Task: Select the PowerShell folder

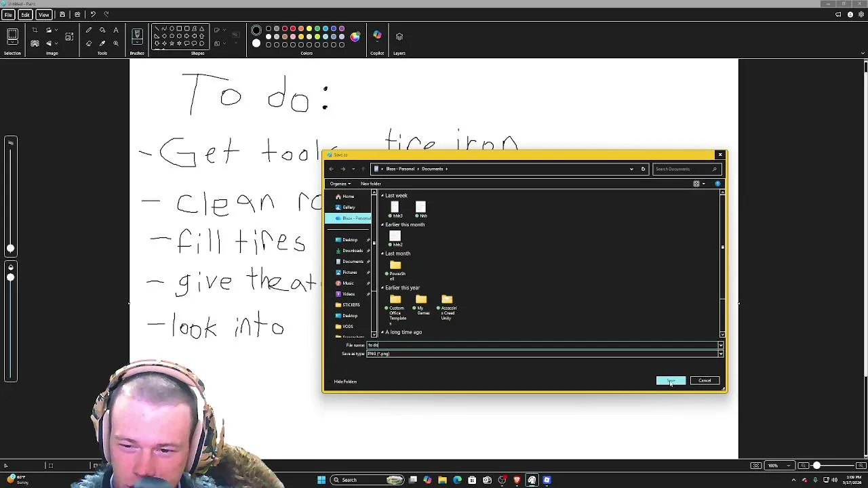Action: pos(395,269)
